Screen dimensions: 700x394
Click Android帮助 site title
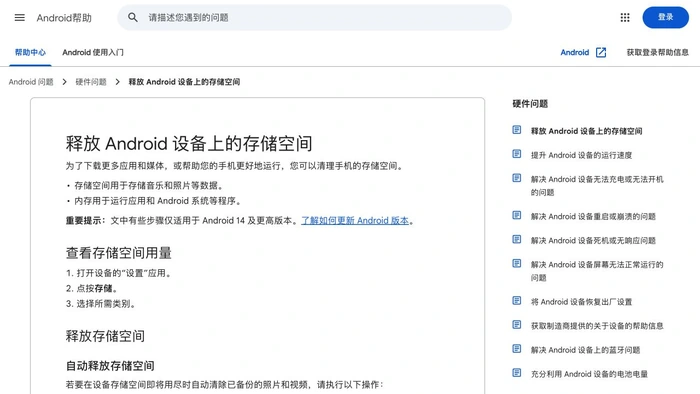[64, 18]
